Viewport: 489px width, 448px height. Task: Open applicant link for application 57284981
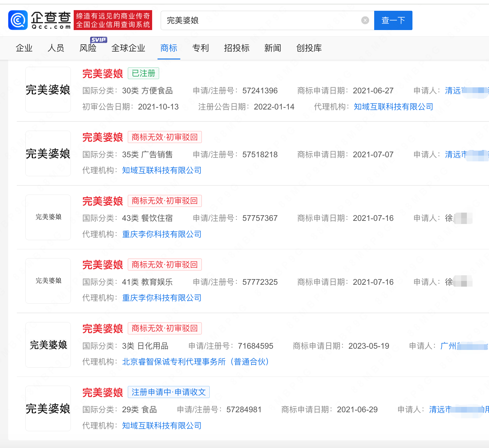[x=459, y=410]
